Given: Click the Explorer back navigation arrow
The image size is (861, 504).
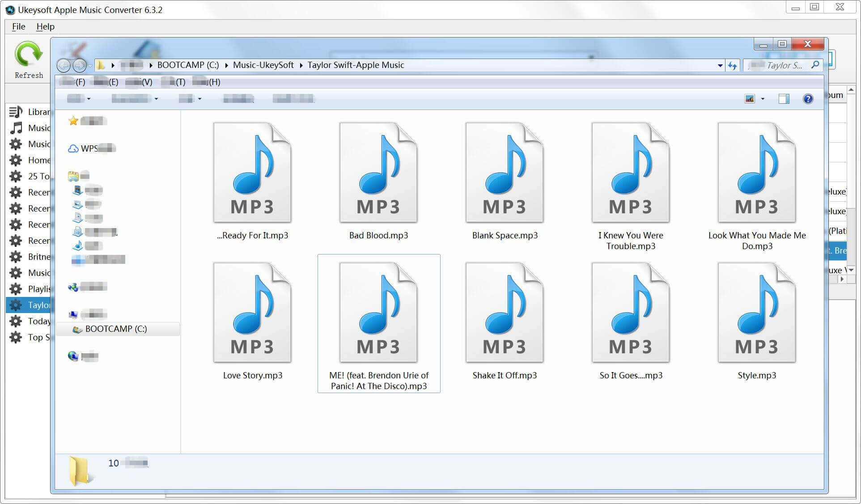Looking at the screenshot, I should point(64,66).
